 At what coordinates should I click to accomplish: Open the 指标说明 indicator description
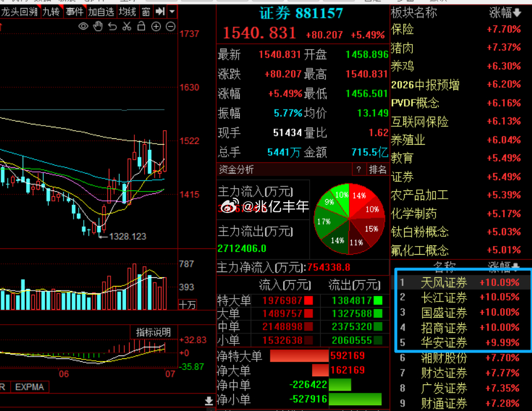153,332
